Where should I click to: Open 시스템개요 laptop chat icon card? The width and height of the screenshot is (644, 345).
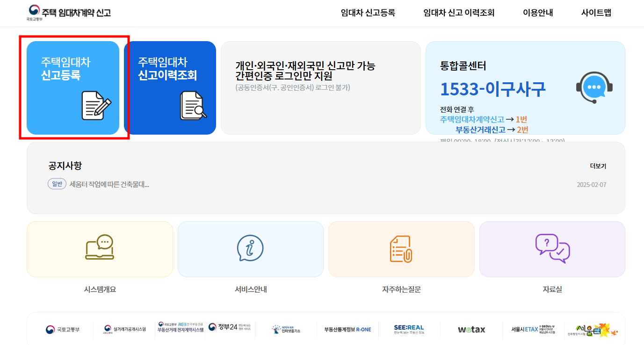pyautogui.click(x=100, y=249)
